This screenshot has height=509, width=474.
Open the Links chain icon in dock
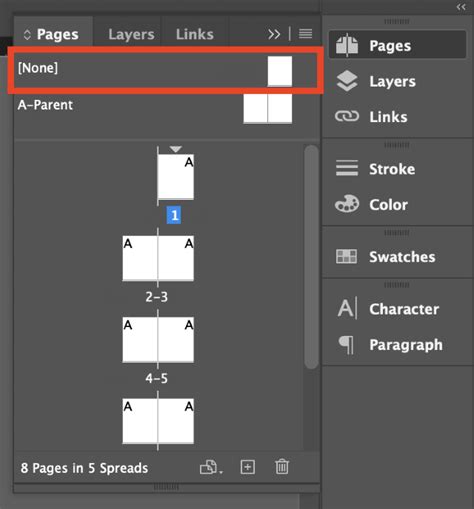pos(347,116)
